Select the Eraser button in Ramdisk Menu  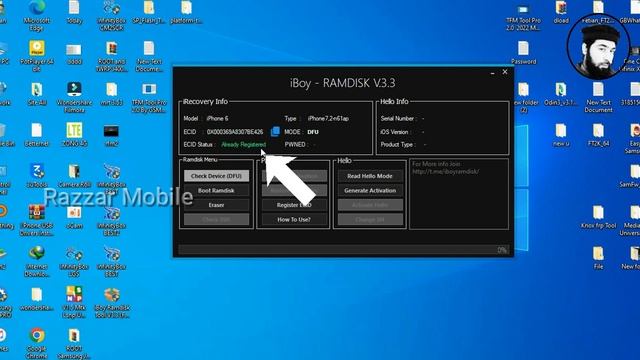(x=216, y=205)
